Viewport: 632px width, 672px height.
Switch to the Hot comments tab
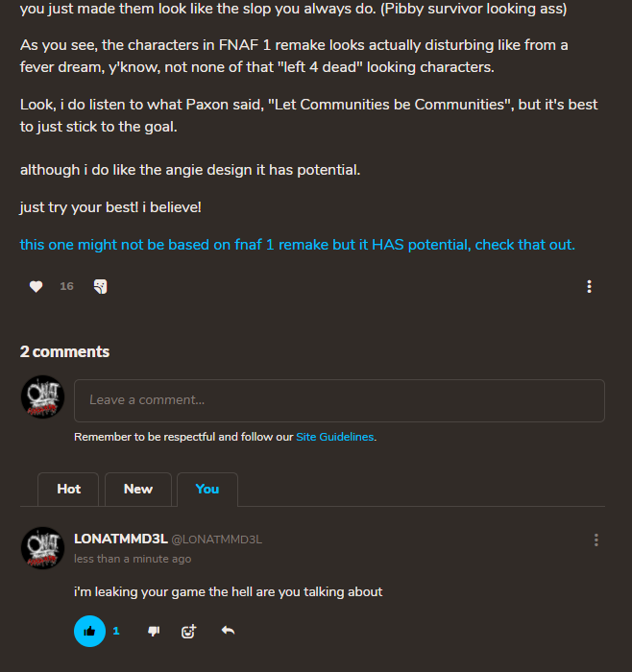[69, 489]
